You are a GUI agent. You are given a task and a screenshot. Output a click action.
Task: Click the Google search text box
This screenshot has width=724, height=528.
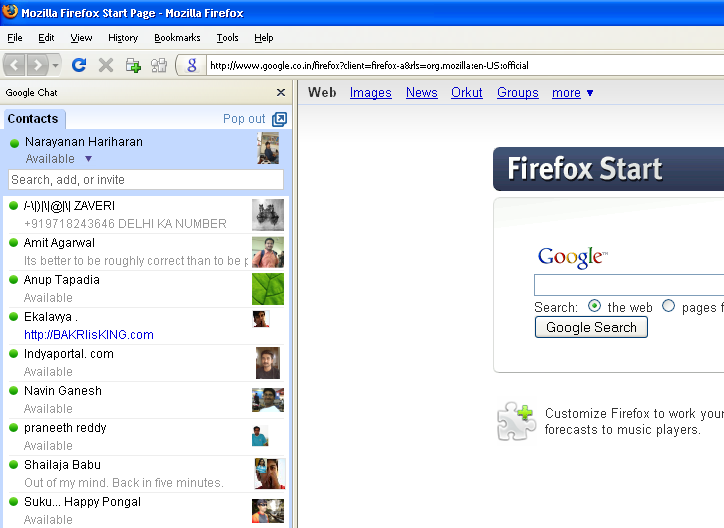[629, 285]
